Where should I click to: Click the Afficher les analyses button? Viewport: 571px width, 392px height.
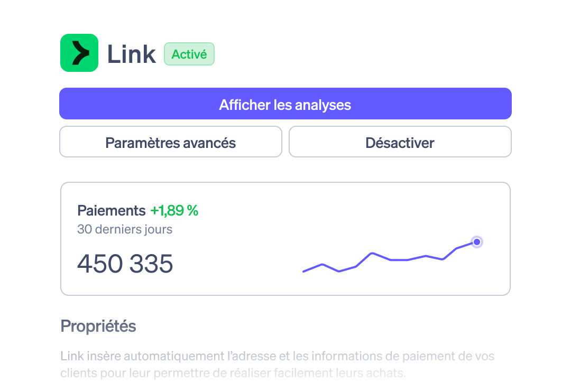(x=285, y=104)
